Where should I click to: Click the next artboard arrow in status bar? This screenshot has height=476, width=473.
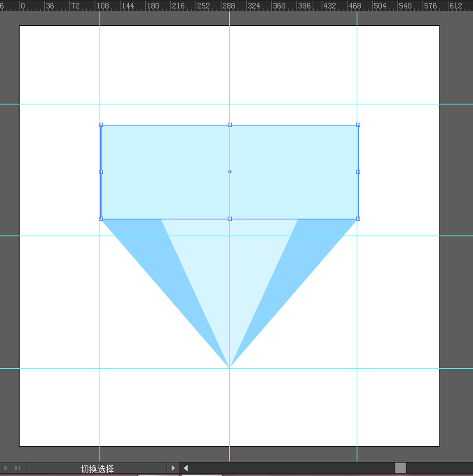[x=6, y=468]
